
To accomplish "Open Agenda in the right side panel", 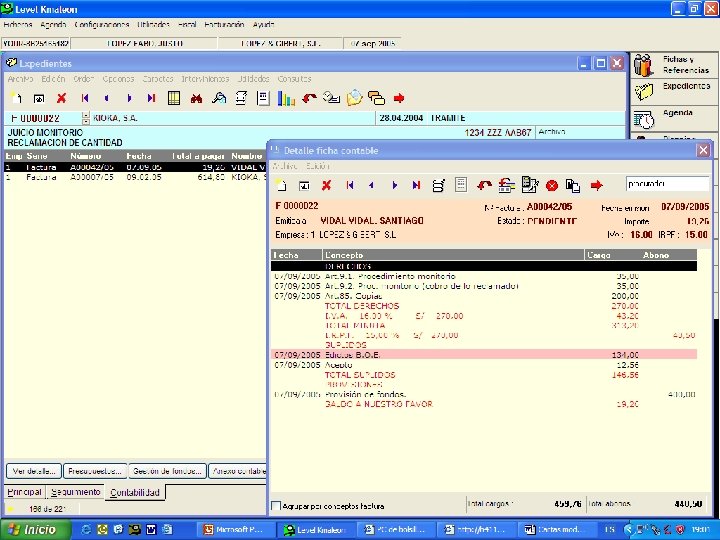I will (x=674, y=118).
